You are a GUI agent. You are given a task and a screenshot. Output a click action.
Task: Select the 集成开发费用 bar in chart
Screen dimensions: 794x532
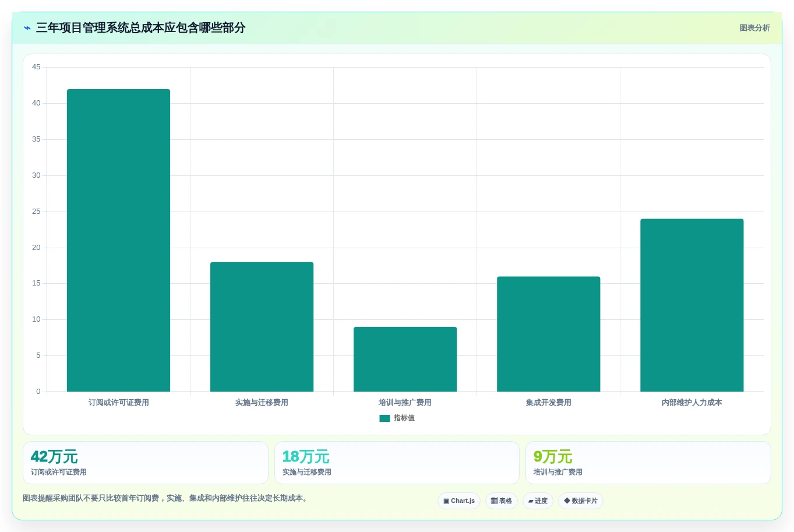tap(548, 334)
